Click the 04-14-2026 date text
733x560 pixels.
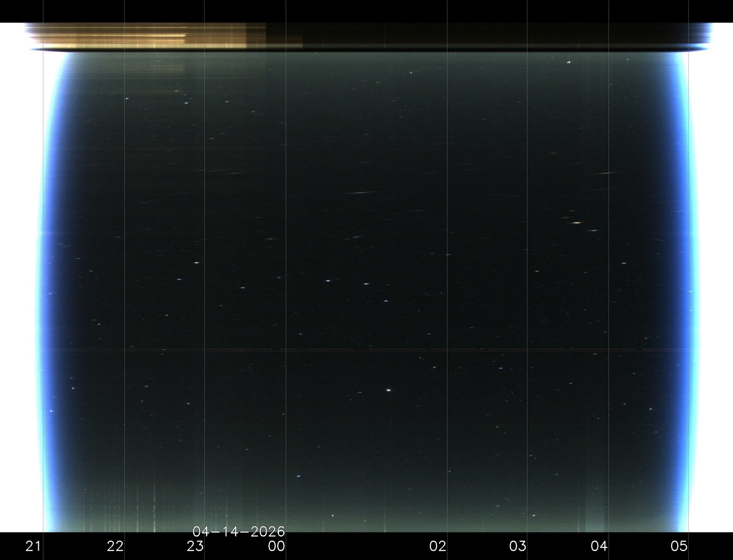(239, 531)
